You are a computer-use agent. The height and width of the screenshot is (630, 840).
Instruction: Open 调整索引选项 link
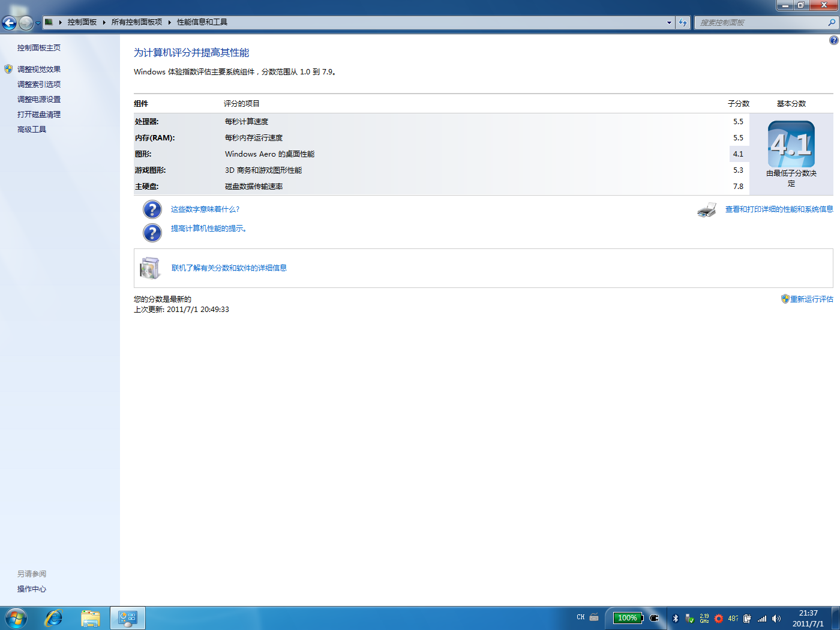tap(39, 85)
